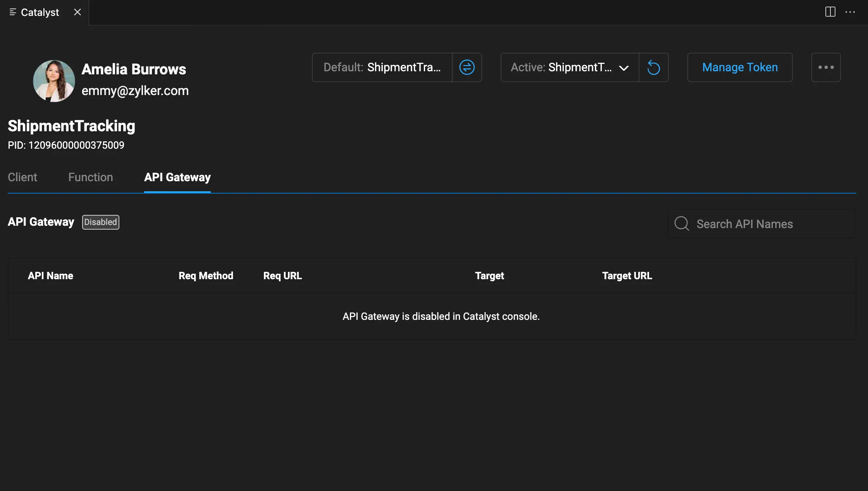The width and height of the screenshot is (868, 491).
Task: Open the editor more actions ellipsis at top right
Action: (x=850, y=12)
